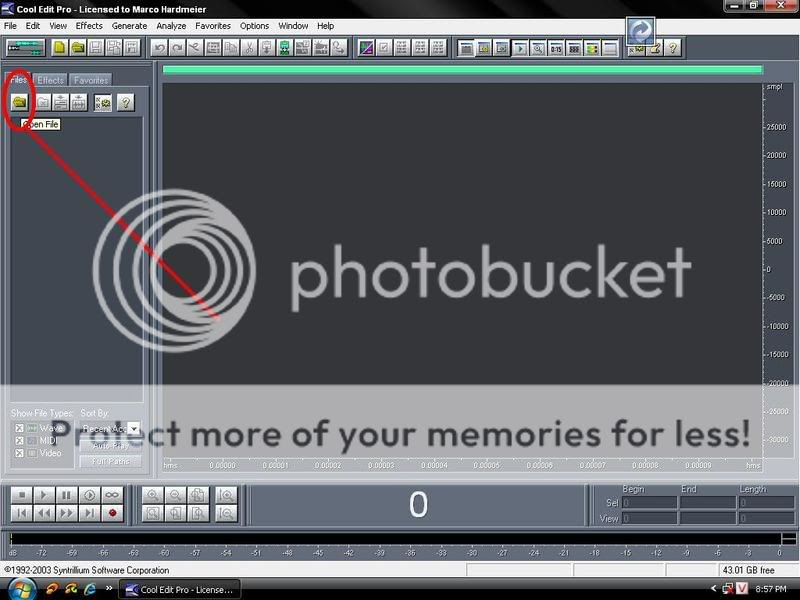The image size is (800, 600).
Task: Click the Play to End circled button
Action: 89,495
